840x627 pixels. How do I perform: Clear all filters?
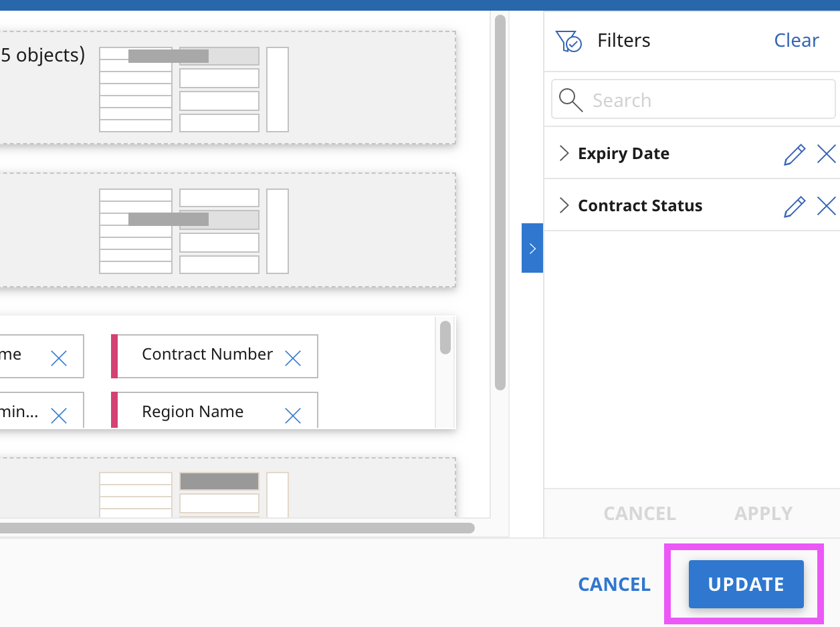click(796, 41)
